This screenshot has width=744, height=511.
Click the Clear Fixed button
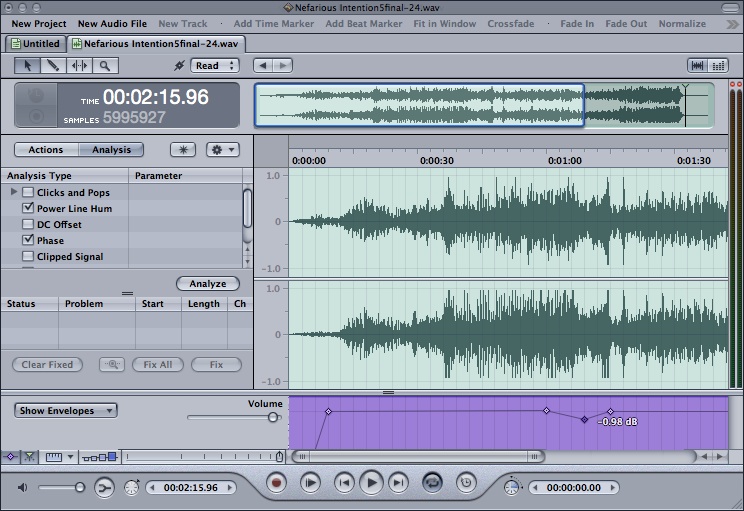pyautogui.click(x=47, y=364)
